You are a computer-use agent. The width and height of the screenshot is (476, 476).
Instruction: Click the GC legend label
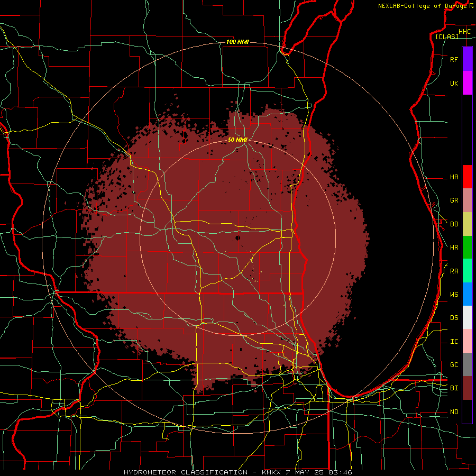(x=454, y=364)
